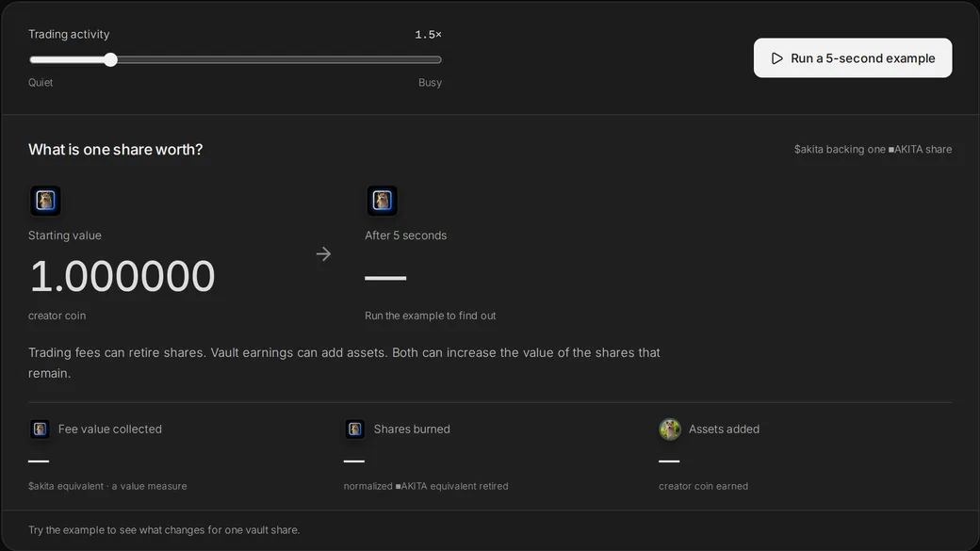Click the Shares burned icon
Image resolution: width=980 pixels, height=551 pixels.
[x=354, y=429]
